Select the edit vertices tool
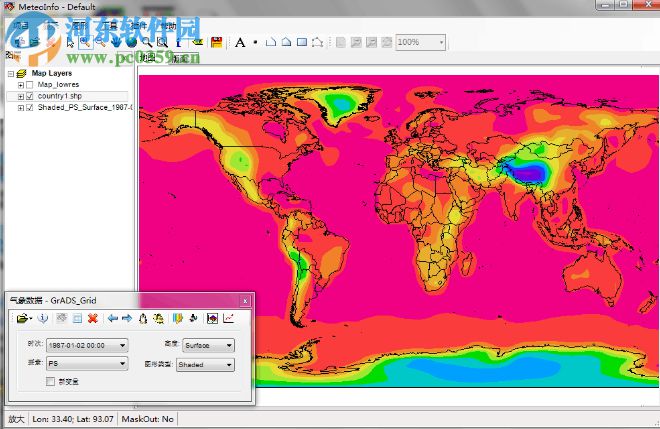 (x=317, y=42)
